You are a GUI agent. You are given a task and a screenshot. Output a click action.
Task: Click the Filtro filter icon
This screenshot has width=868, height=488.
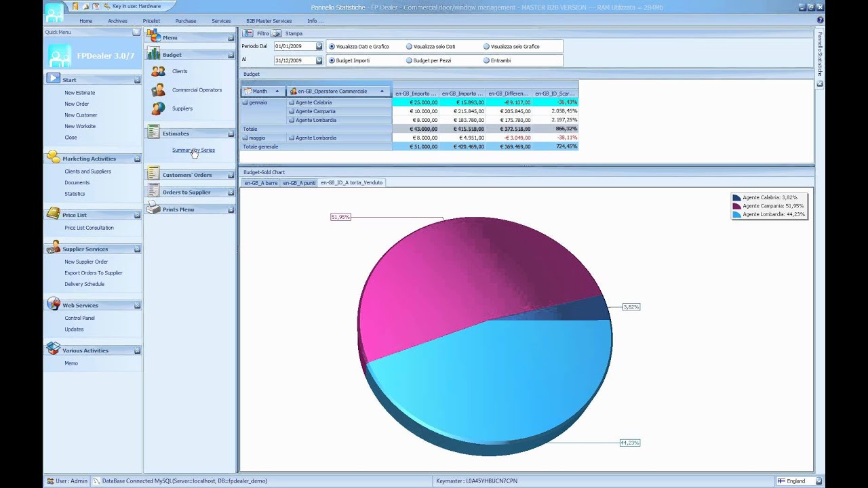(x=249, y=33)
